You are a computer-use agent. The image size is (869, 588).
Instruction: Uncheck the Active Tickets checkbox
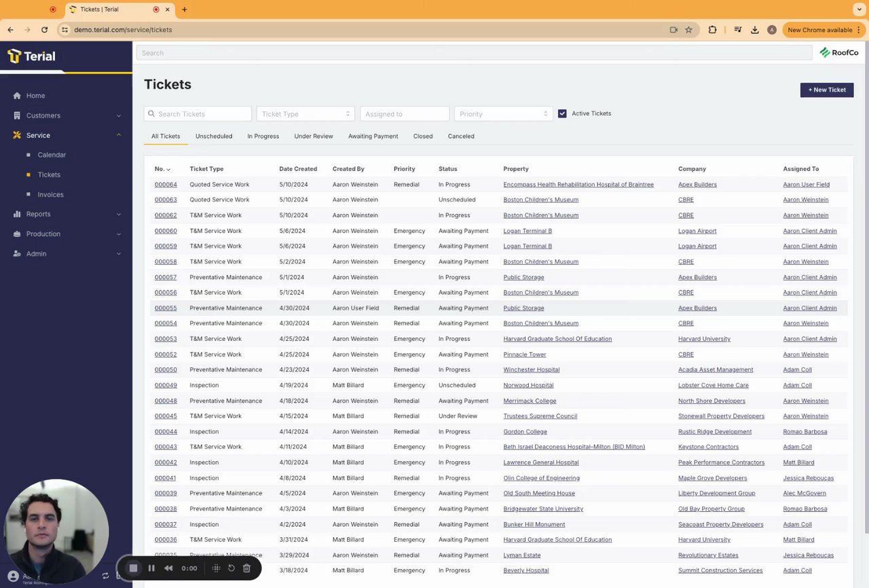pos(562,113)
